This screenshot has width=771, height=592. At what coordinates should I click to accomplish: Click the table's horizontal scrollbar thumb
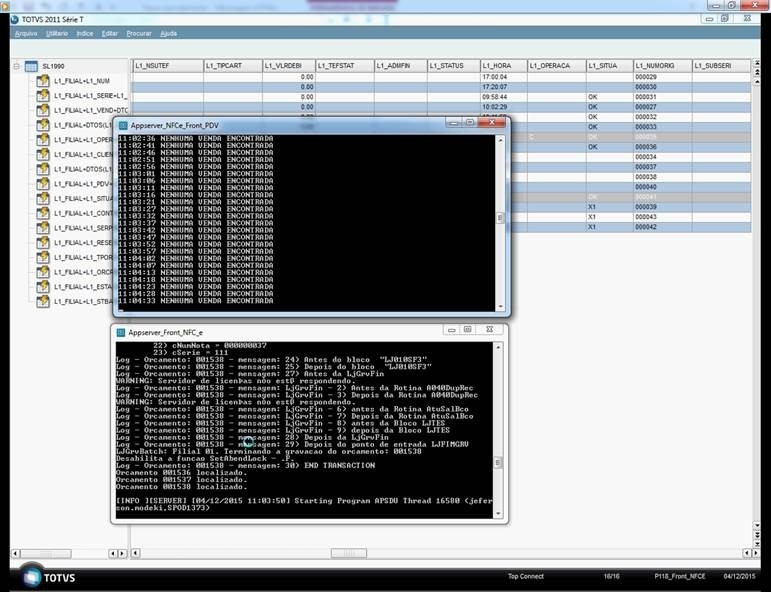(349, 554)
